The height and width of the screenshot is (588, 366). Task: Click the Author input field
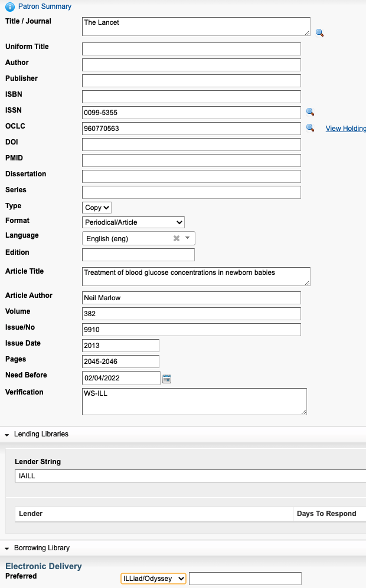point(191,64)
